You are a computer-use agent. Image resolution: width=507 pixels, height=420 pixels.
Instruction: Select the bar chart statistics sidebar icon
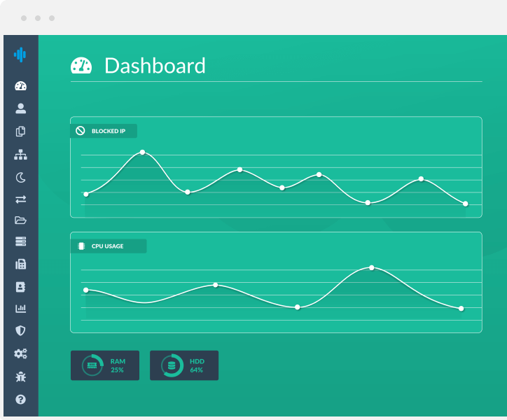coord(21,308)
